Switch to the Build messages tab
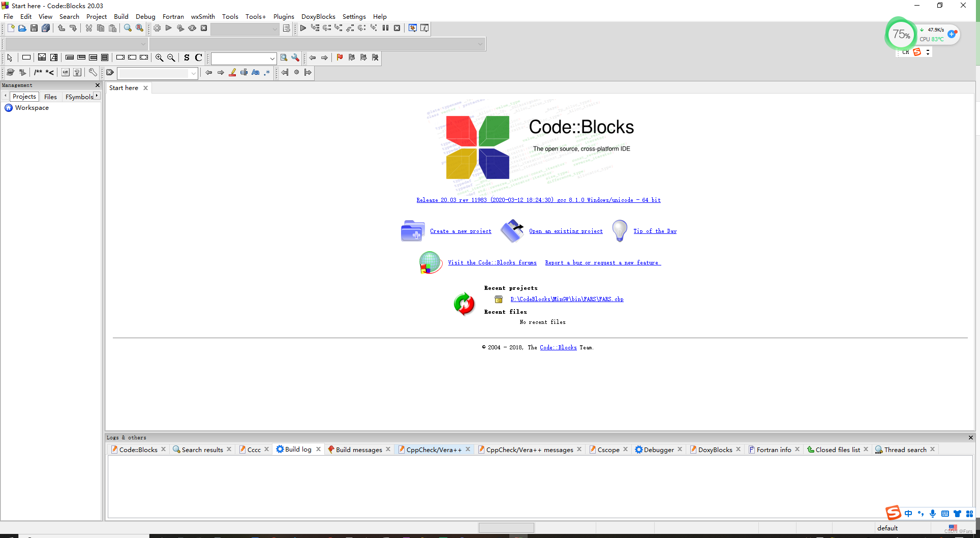The width and height of the screenshot is (980, 538). click(x=359, y=450)
